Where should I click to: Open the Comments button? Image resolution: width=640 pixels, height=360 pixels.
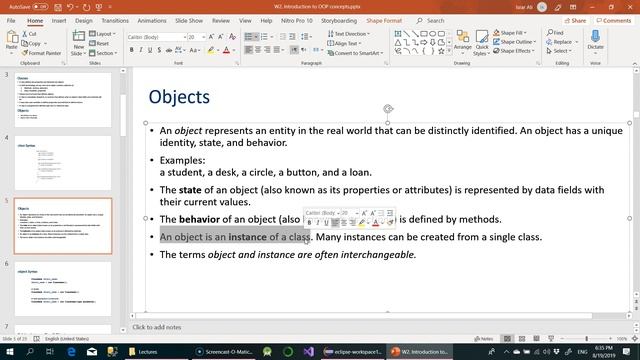point(613,20)
